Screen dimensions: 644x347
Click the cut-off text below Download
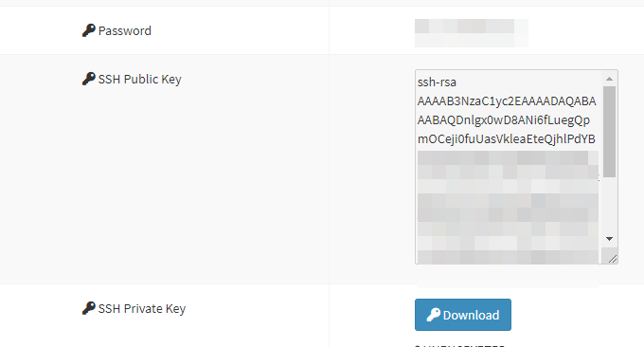click(460, 345)
